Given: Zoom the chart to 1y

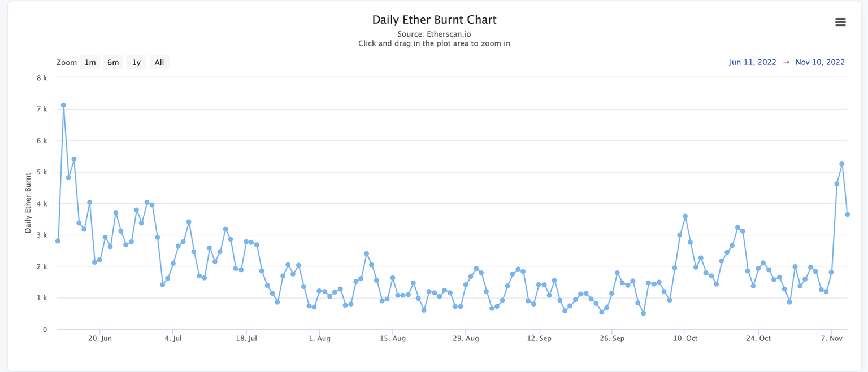Looking at the screenshot, I should pyautogui.click(x=136, y=62).
